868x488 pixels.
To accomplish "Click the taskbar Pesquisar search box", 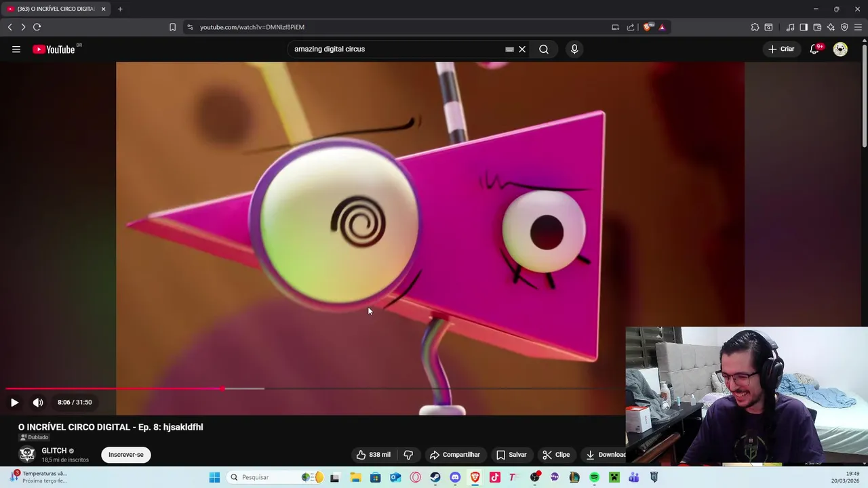I will coord(276,477).
